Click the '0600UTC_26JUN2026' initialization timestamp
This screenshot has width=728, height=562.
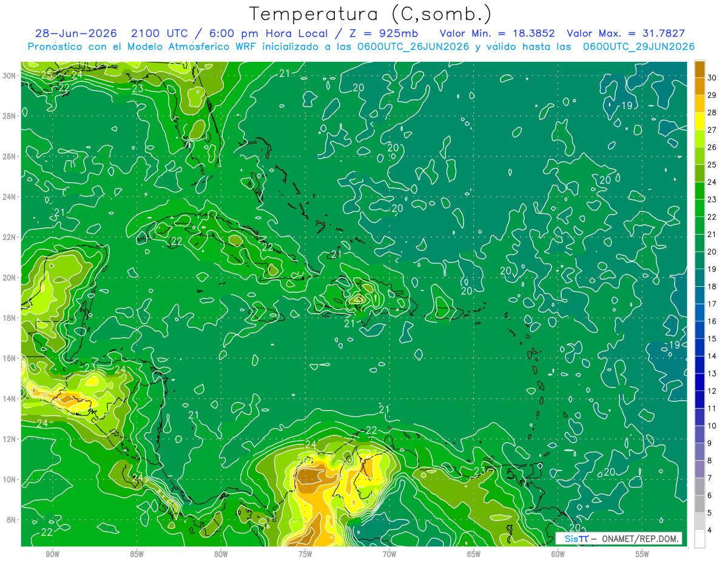coord(413,47)
